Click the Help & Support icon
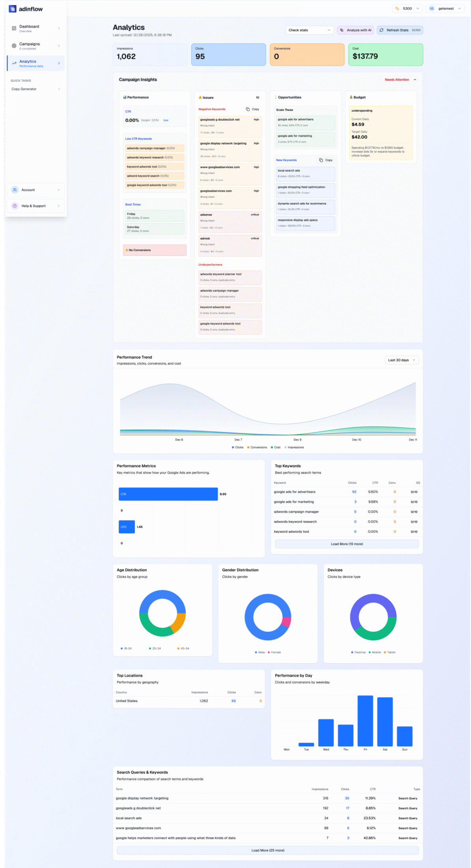This screenshot has height=868, width=471. click(x=15, y=206)
